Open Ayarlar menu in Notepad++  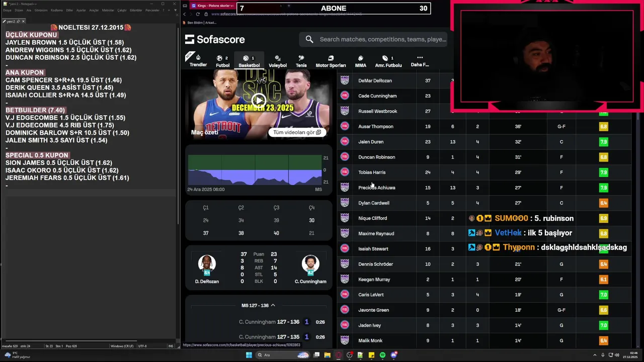tap(81, 10)
